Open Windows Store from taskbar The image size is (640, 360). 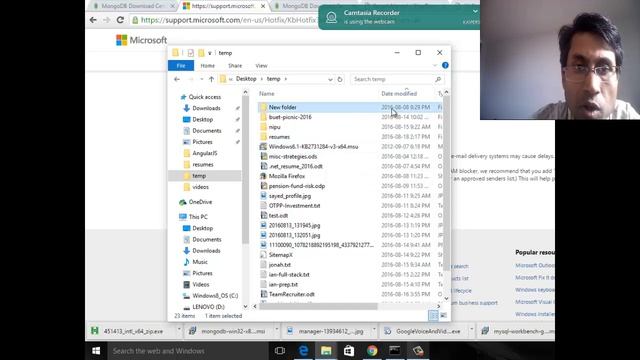(349, 351)
